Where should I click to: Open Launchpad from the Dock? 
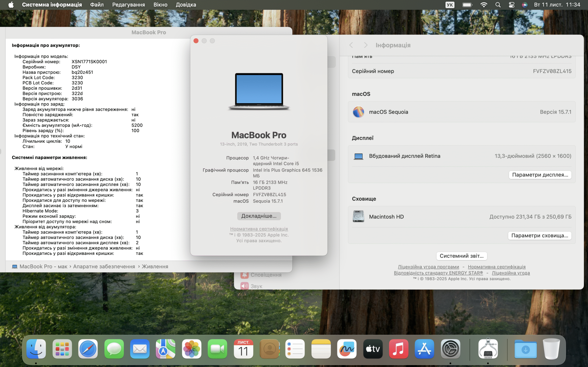click(x=62, y=349)
